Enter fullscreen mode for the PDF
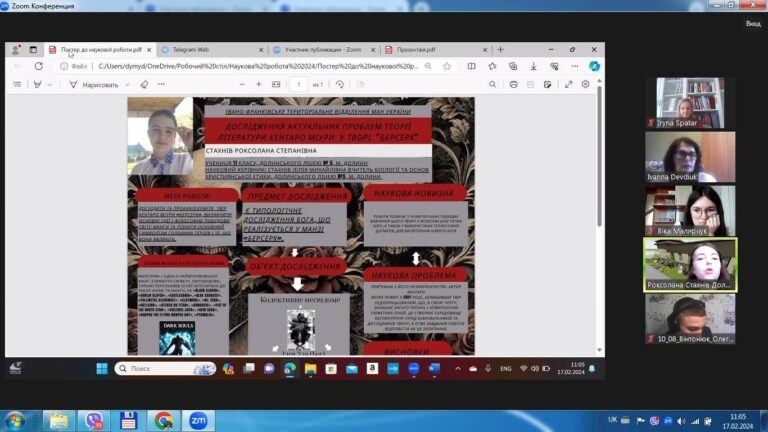The image size is (768, 432). click(568, 84)
